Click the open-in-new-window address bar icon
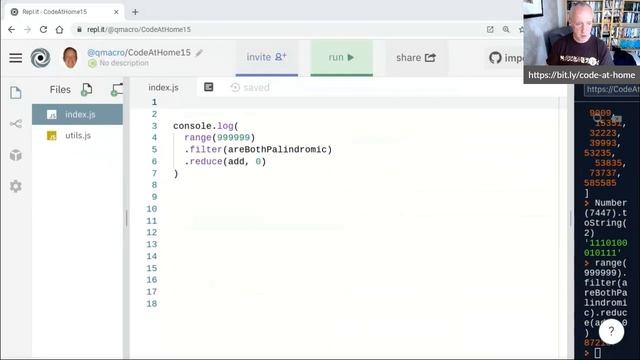640x360 pixels. 490,29
